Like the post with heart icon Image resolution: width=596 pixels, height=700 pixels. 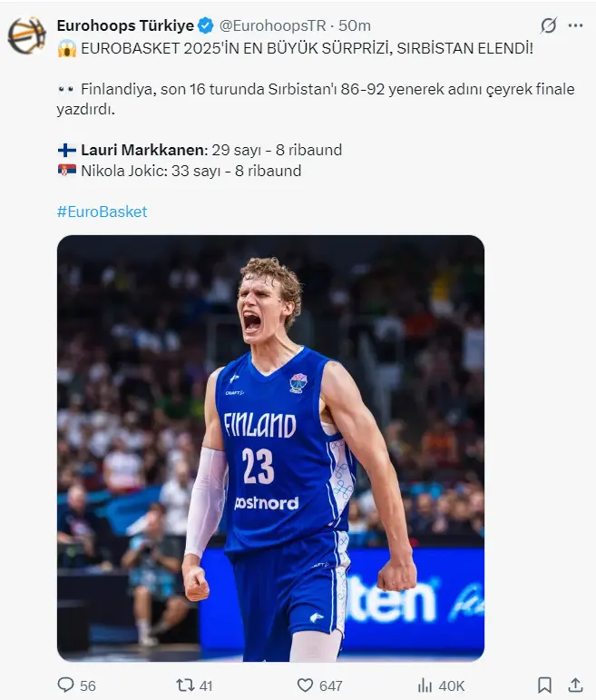click(x=306, y=685)
